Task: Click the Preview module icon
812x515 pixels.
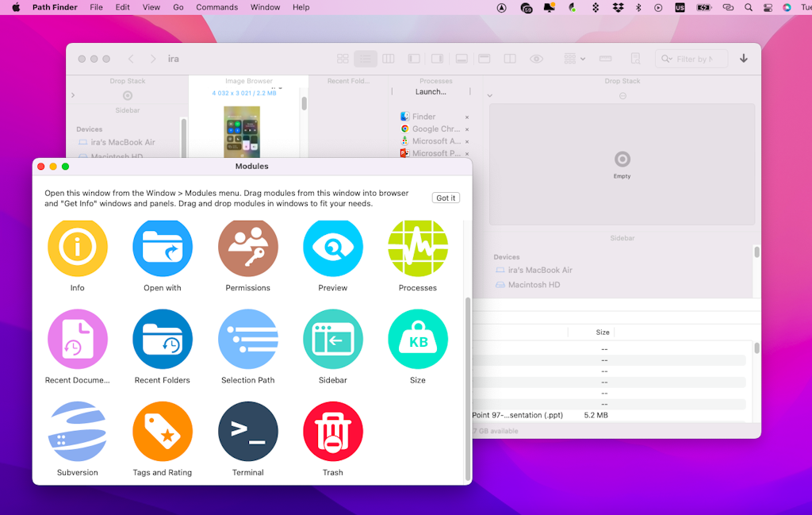Action: point(332,248)
